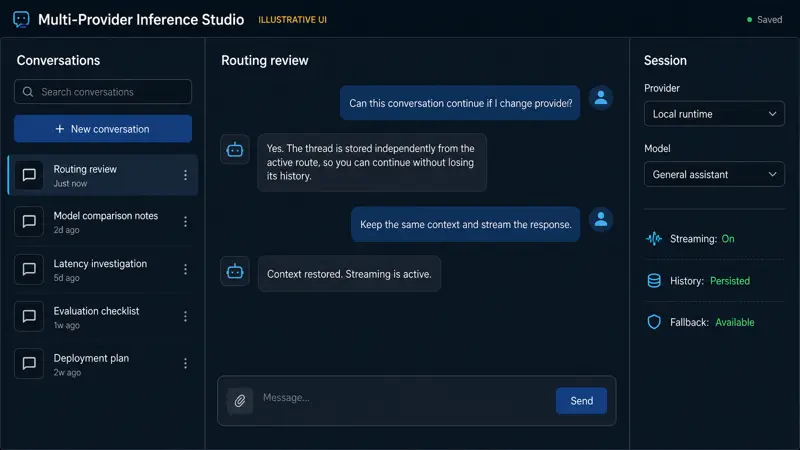Click the plus icon on New conversation

pos(60,129)
